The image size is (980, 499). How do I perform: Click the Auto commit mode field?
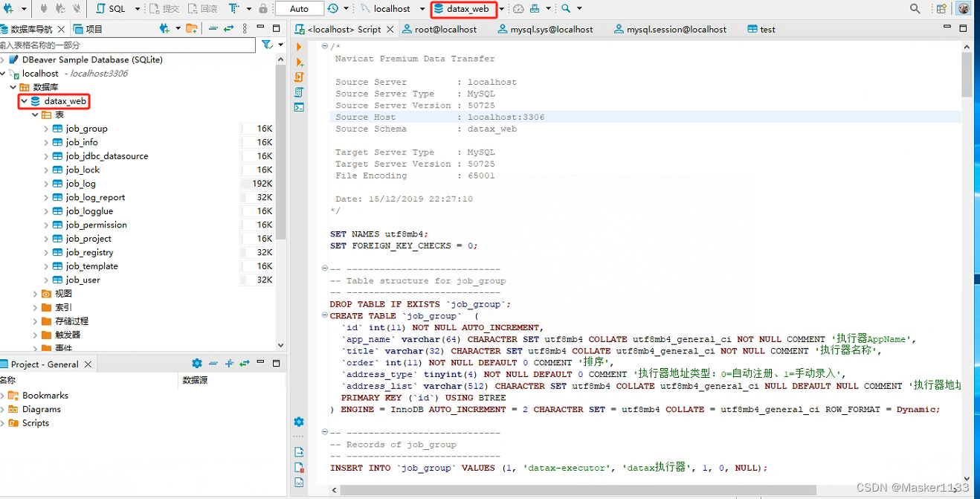[299, 8]
